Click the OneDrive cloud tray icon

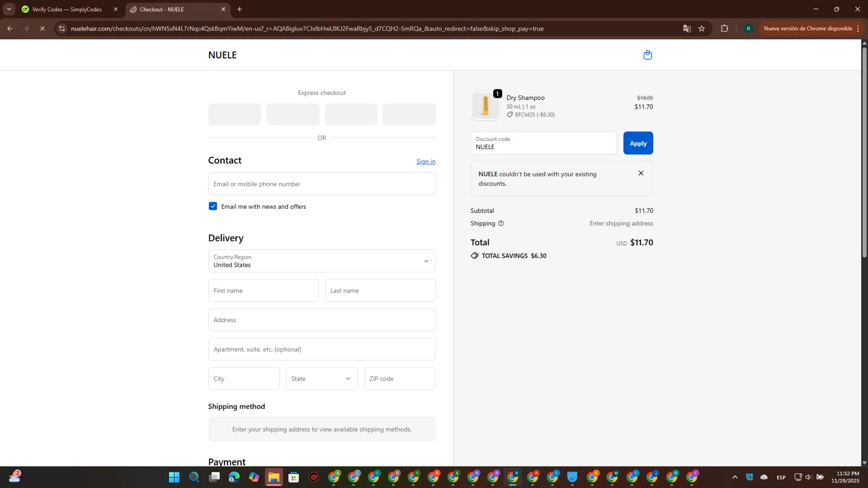click(x=764, y=477)
